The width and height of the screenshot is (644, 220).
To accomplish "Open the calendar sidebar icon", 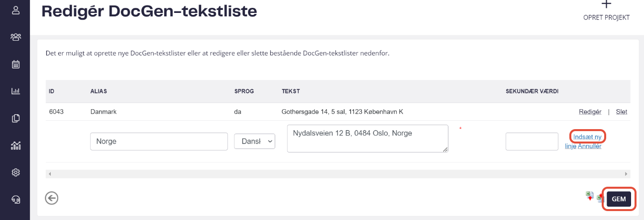I will [15, 64].
